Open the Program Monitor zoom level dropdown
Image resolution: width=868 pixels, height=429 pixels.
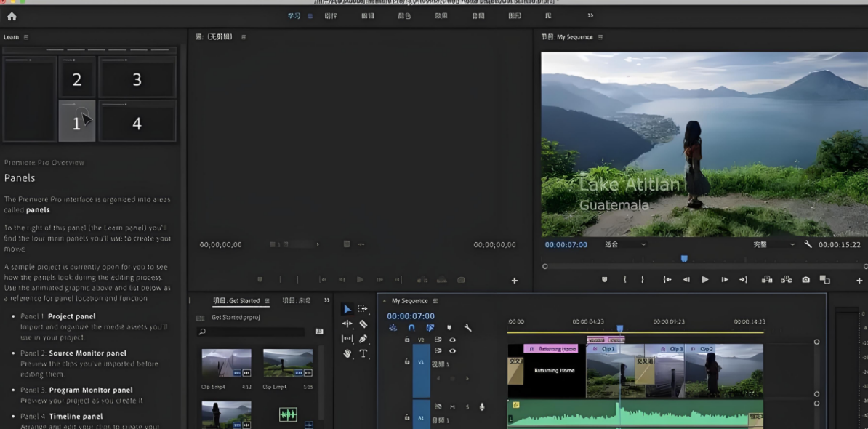click(625, 244)
